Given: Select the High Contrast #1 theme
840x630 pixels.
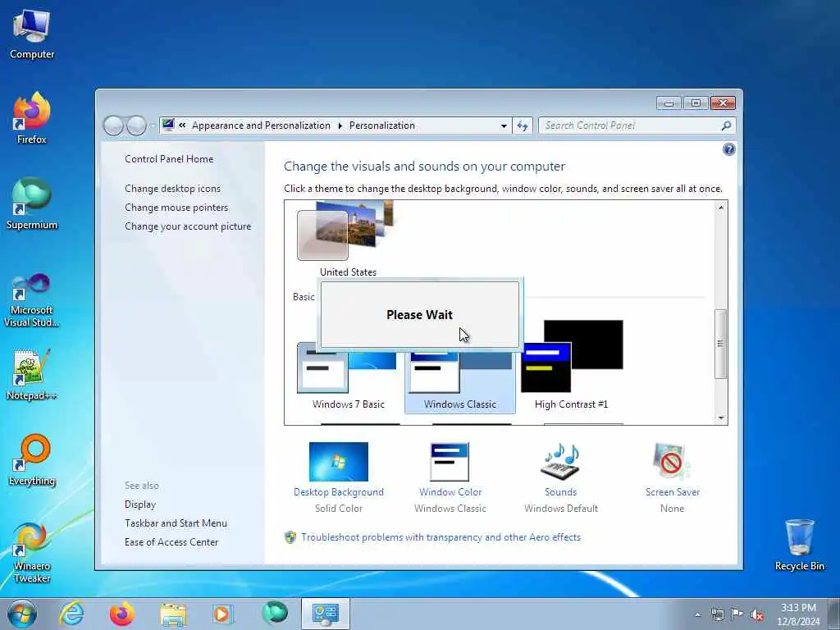Looking at the screenshot, I should pyautogui.click(x=571, y=365).
